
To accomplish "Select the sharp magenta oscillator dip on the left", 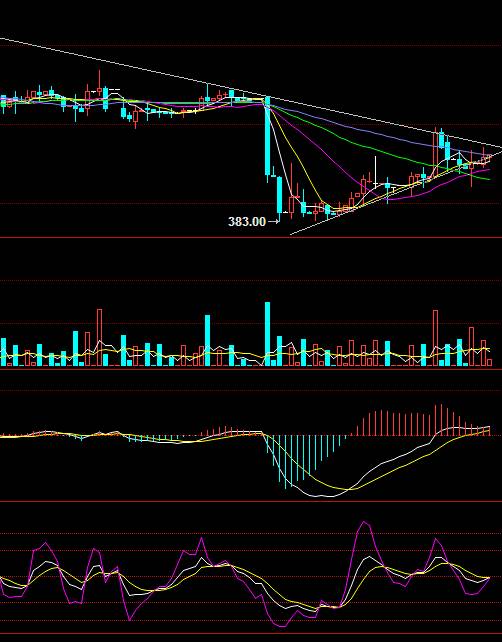I will (x=130, y=619).
